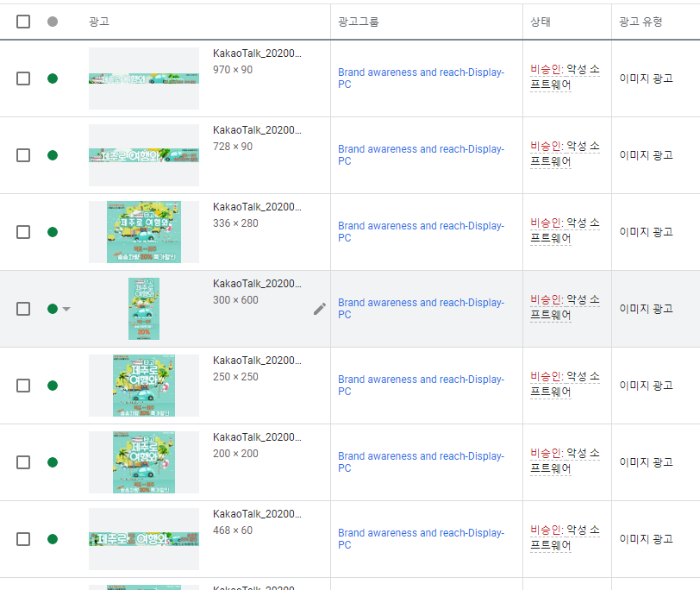Sort by the 광고 유형 column header

coord(641,22)
